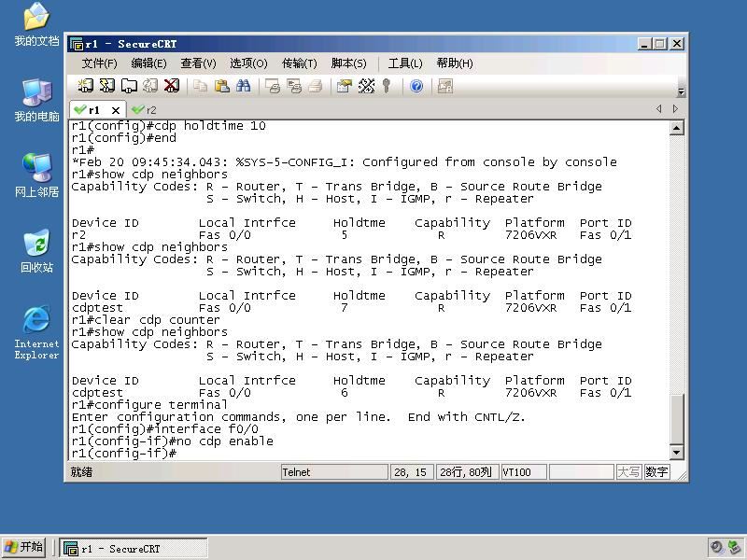Screen dimensions: 747x560
Task: Click the Print Screen icon
Action: point(273,86)
